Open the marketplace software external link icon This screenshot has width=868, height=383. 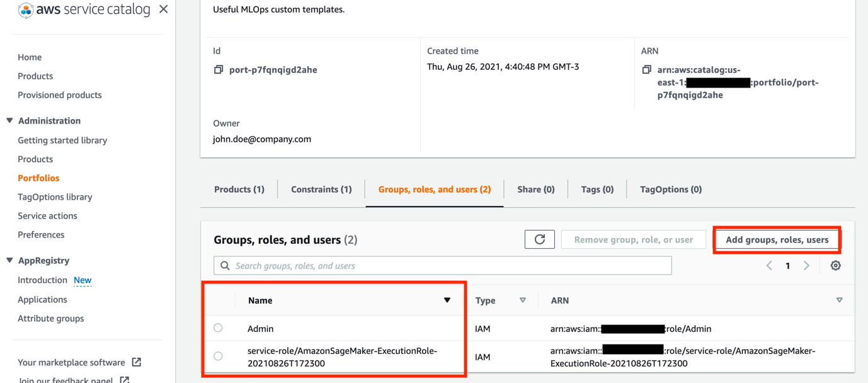click(x=137, y=362)
